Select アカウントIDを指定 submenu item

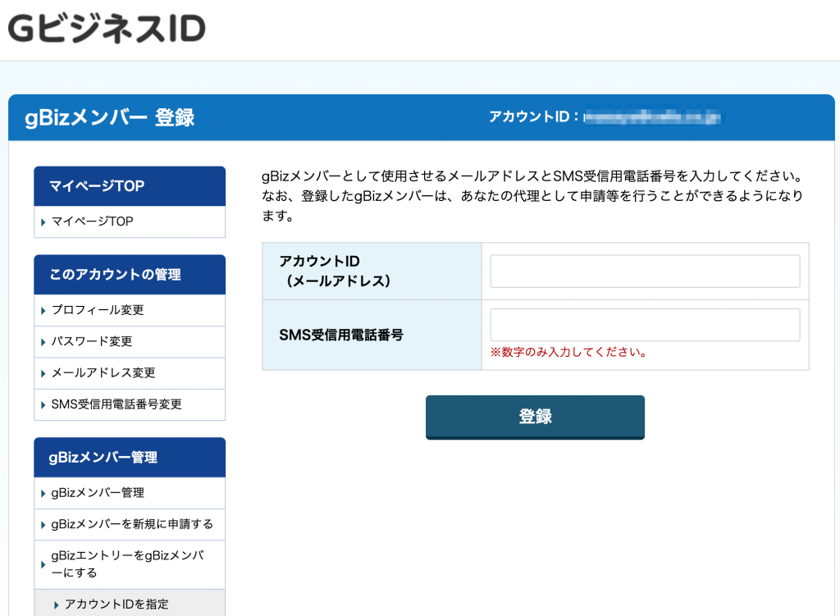pyautogui.click(x=130, y=604)
